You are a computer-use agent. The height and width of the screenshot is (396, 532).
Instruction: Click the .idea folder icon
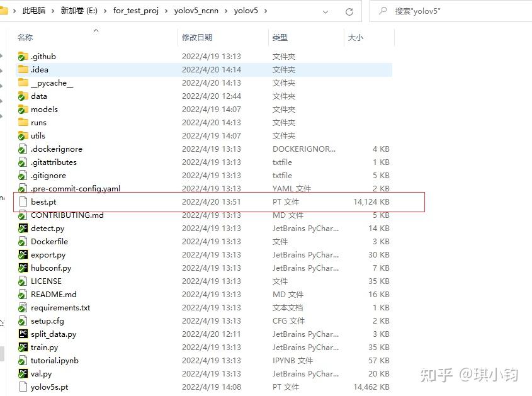pyautogui.click(x=23, y=69)
